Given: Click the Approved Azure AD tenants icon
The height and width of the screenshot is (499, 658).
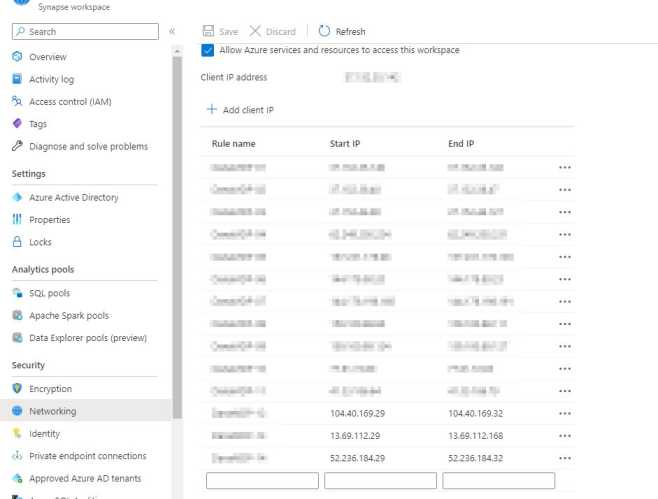Looking at the screenshot, I should [17, 478].
